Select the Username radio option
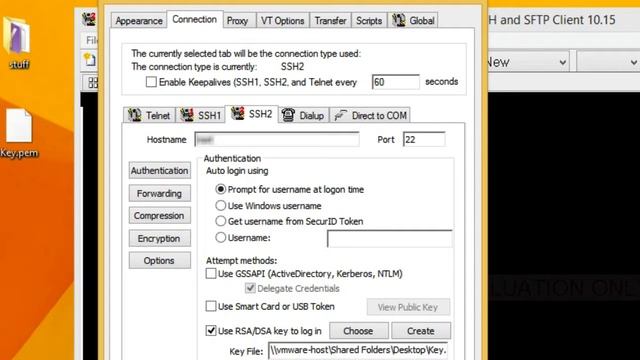 (x=220, y=238)
